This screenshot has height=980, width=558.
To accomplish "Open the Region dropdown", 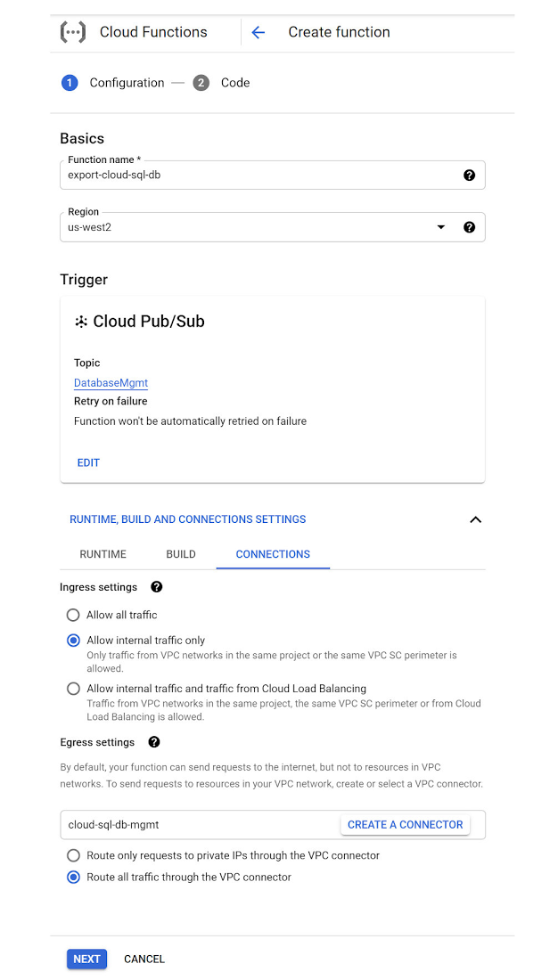I will 440,226.
